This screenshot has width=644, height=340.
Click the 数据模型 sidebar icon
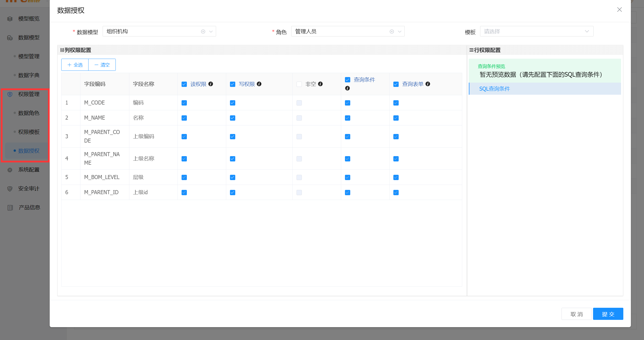point(10,38)
